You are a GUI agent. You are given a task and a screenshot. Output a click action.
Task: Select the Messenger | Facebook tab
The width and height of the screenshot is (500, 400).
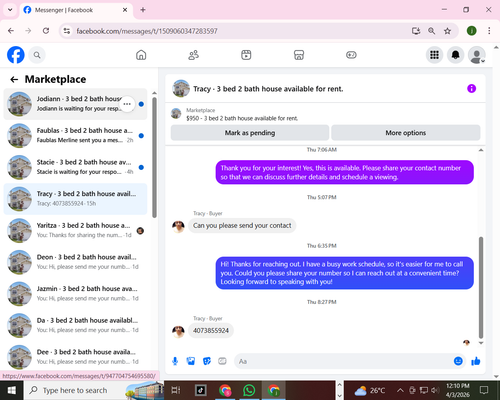click(x=76, y=10)
